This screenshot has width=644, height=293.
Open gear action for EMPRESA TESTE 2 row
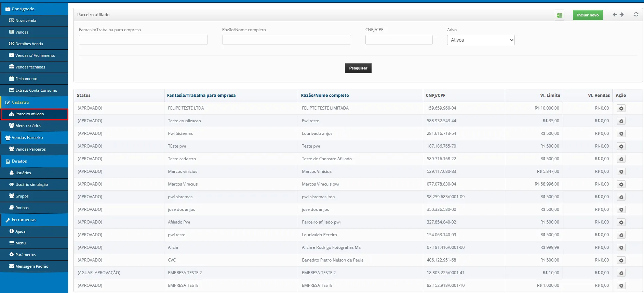tap(621, 273)
